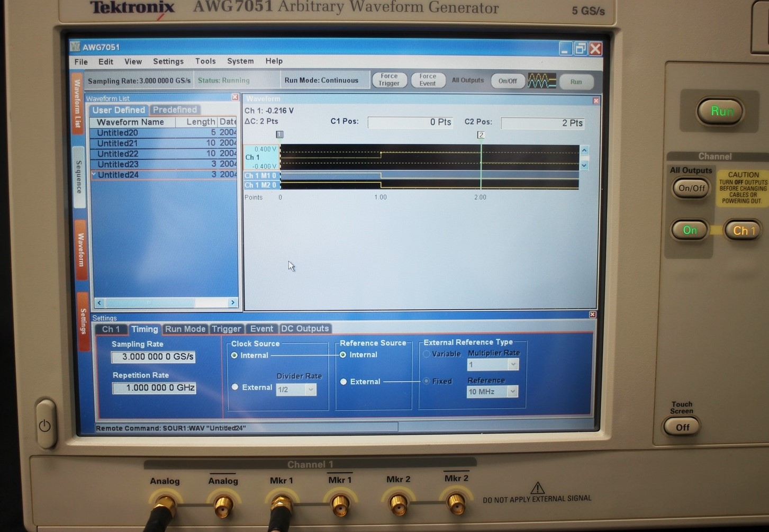The image size is (769, 532).
Task: Select the Predefined waveform tab
Action: 175,110
